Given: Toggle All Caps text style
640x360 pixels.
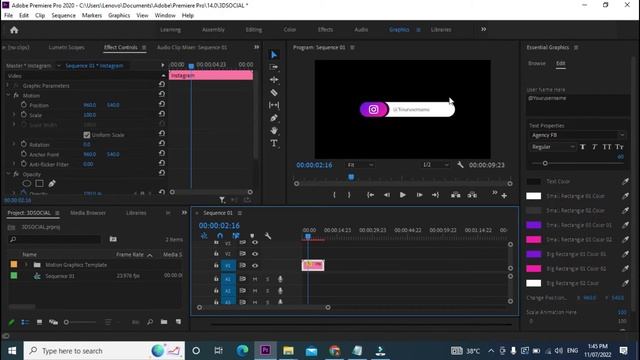Looking at the screenshot, I should pyautogui.click(x=607, y=147).
